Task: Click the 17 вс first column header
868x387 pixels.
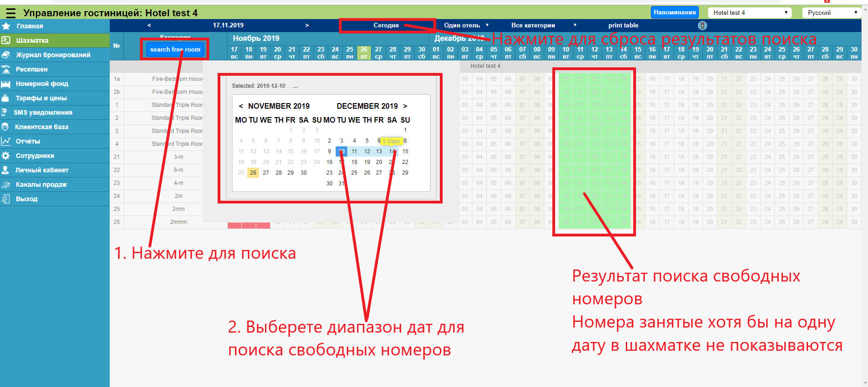Action: (234, 52)
